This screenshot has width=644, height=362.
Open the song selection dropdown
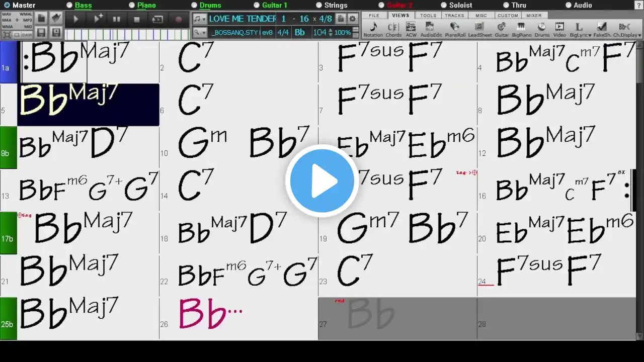click(x=200, y=19)
